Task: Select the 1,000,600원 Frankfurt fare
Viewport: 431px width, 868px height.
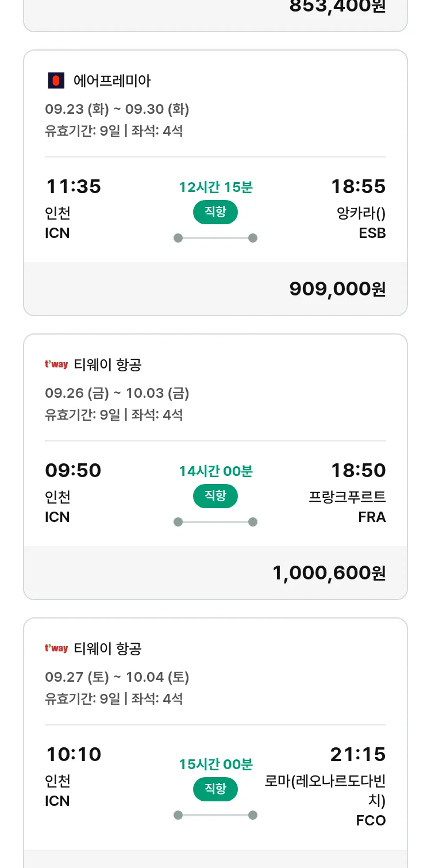Action: coord(329,573)
